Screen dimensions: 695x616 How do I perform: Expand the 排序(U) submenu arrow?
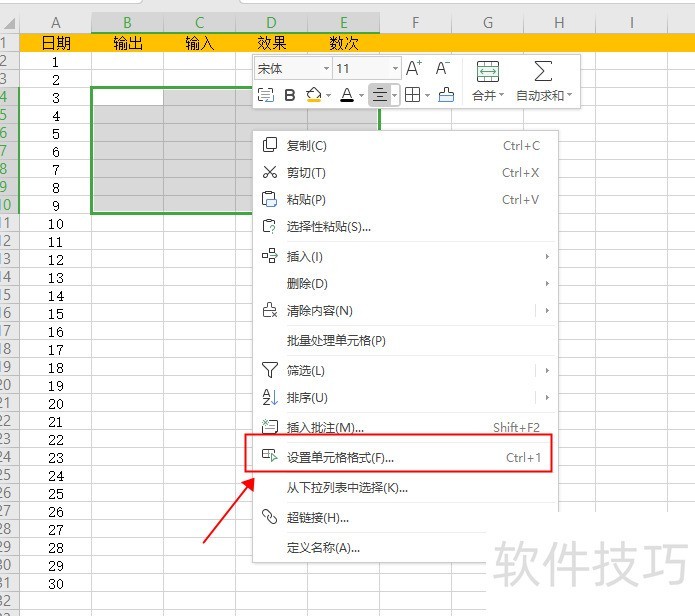point(547,397)
